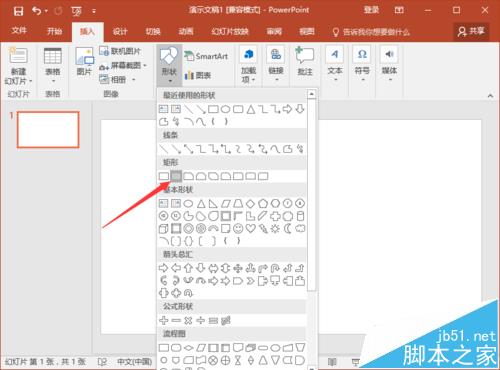Select the plain rectangle under 矩形 section
Viewport: 500px width, 370px height.
(x=163, y=176)
